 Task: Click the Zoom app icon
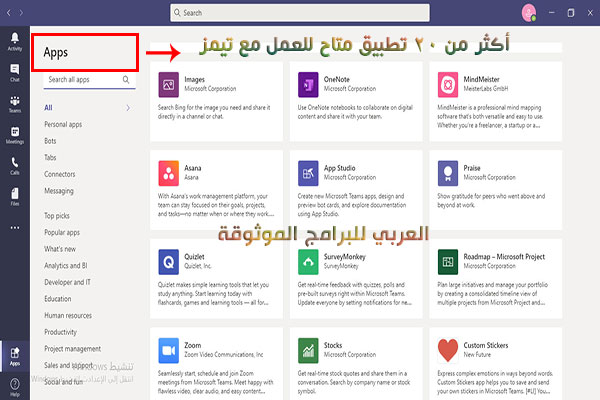(x=168, y=351)
